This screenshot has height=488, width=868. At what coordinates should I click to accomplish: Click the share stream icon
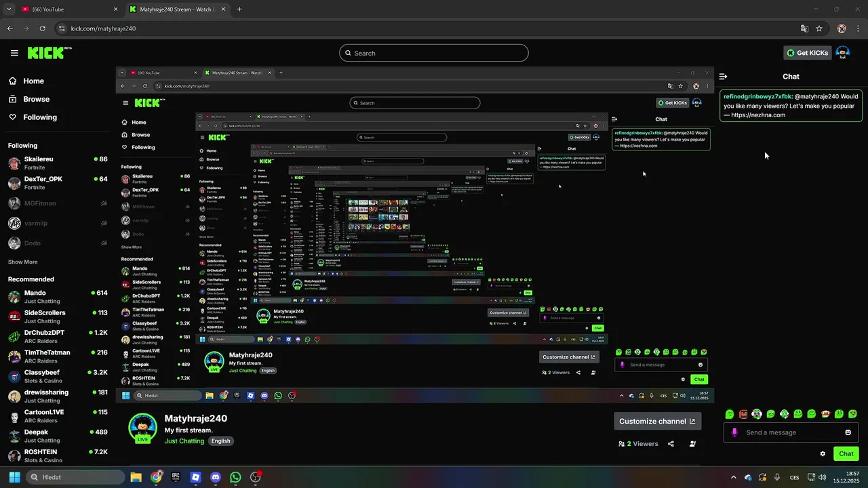point(671,444)
